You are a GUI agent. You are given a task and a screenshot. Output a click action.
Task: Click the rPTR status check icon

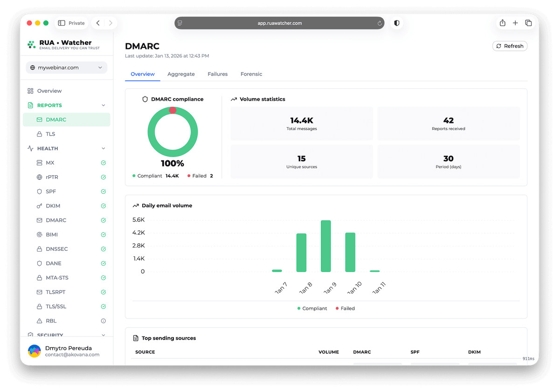point(104,177)
